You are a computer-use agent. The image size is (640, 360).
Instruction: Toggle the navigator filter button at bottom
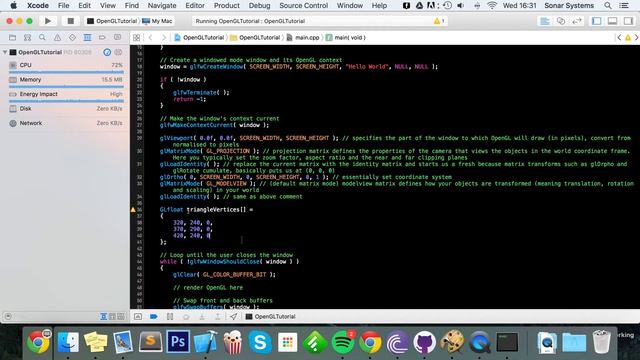8,316
